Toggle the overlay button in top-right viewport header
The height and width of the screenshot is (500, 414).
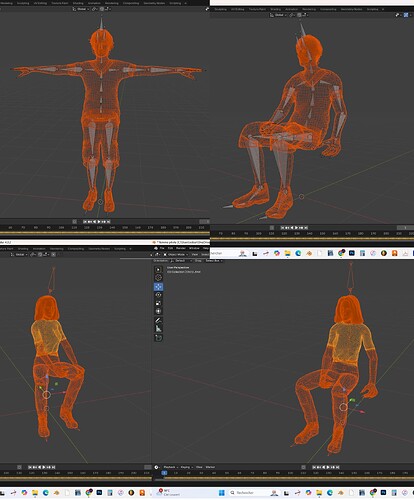406,15
